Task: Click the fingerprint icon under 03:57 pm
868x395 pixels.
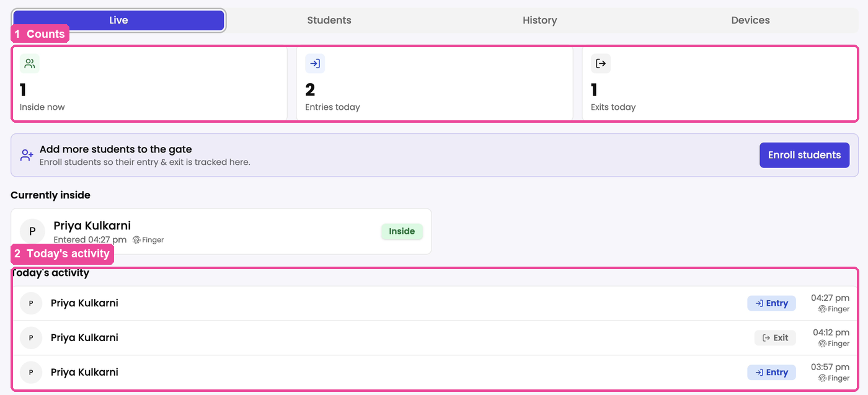Action: tap(822, 378)
